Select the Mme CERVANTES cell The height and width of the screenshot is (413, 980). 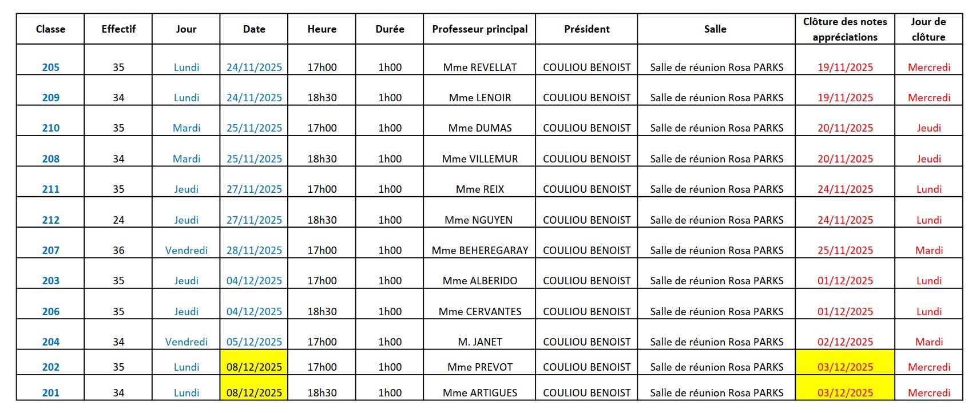[x=479, y=311]
